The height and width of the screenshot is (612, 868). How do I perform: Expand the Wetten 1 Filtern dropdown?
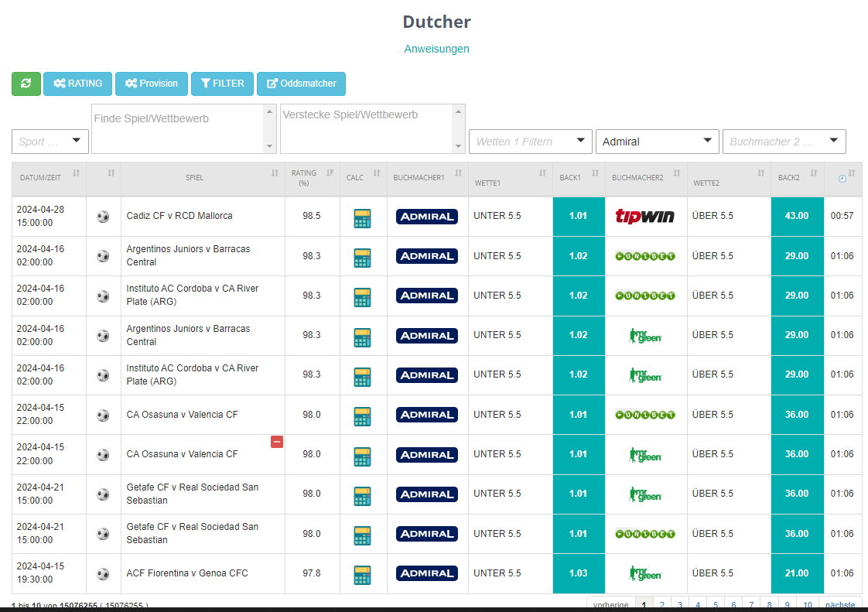(x=531, y=142)
